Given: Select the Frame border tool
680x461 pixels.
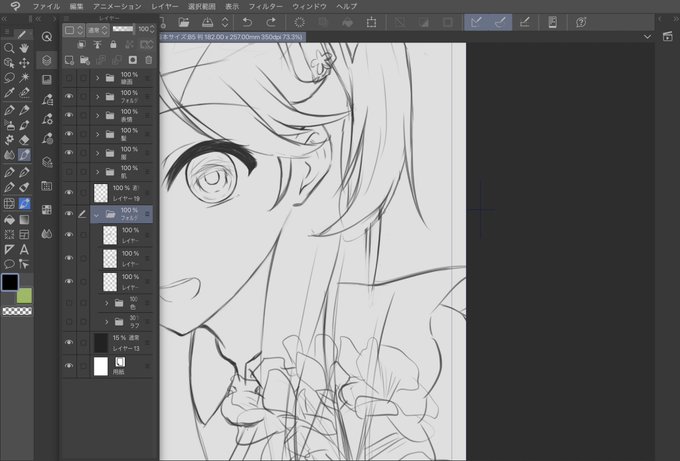Looking at the screenshot, I should (24, 235).
